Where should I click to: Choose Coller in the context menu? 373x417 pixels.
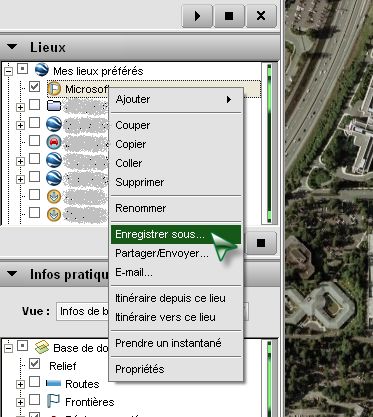(x=176, y=163)
